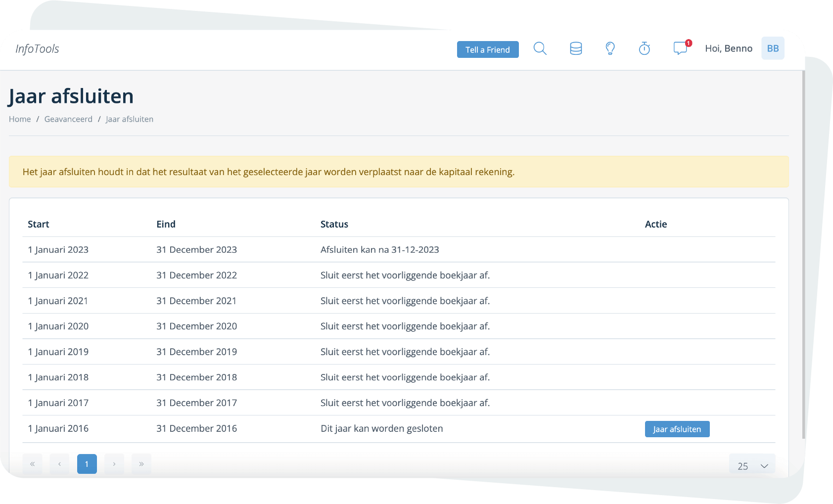The height and width of the screenshot is (504, 833).
Task: Click the Jaar afsluiten page heading
Action: [71, 96]
